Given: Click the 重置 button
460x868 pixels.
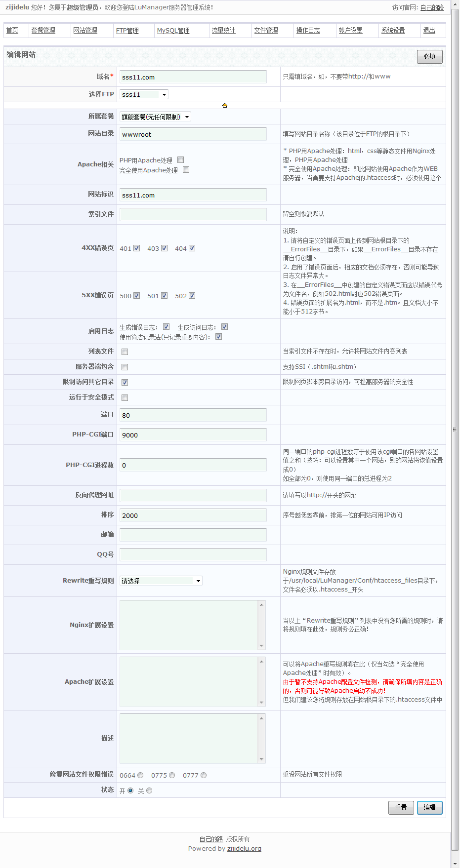Looking at the screenshot, I should (401, 808).
